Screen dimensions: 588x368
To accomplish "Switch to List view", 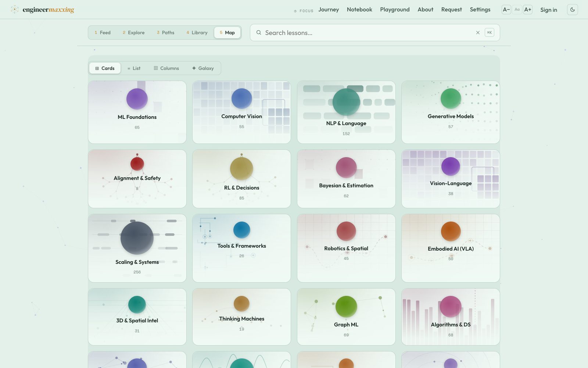I will coord(134,68).
